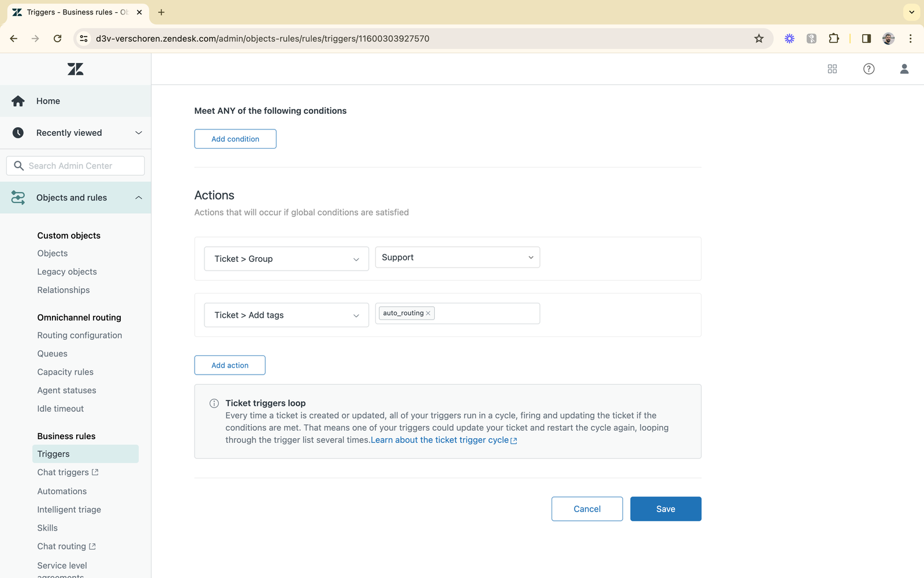
Task: Click the Recently viewed clock icon
Action: (x=18, y=132)
